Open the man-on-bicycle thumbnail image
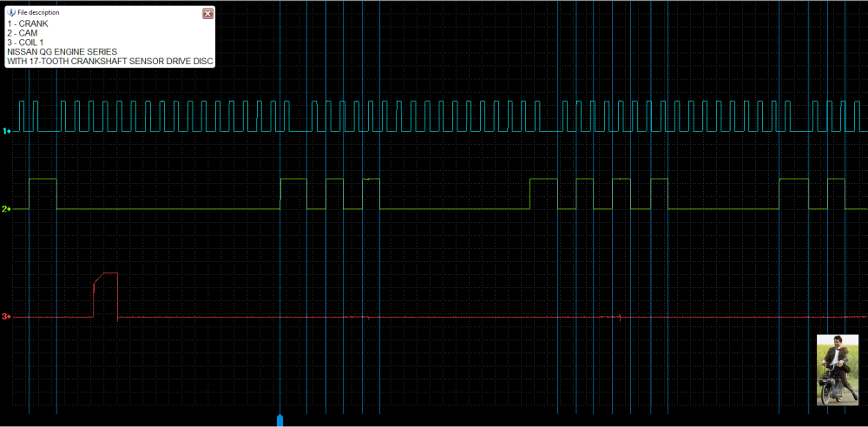Screen dimensions: 868x427 pos(837,369)
